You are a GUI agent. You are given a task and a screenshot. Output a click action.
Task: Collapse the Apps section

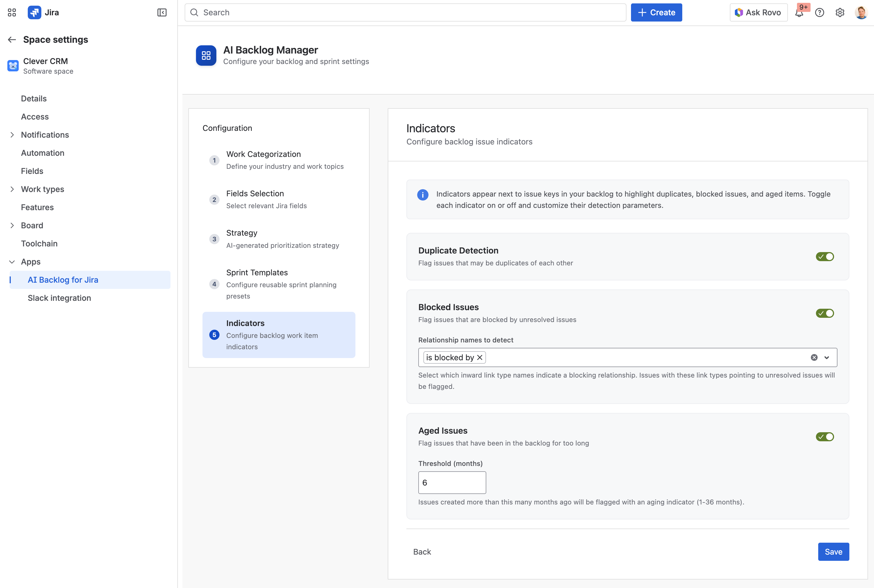(12, 261)
